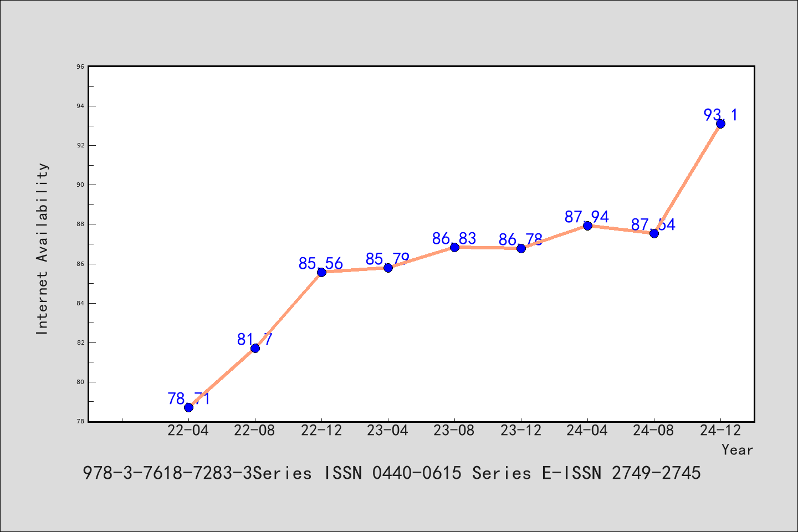Screen dimensions: 798x532
Task: Click the x-axis label 23-08
Action: coord(454,431)
